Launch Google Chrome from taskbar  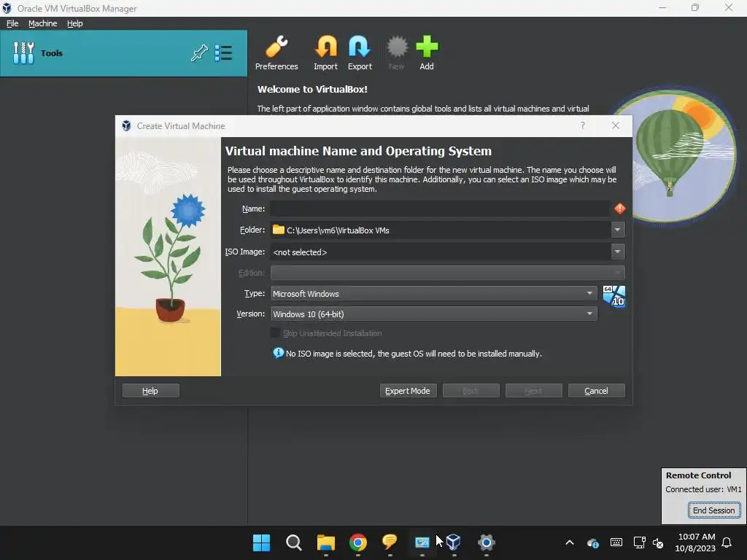[x=357, y=542]
